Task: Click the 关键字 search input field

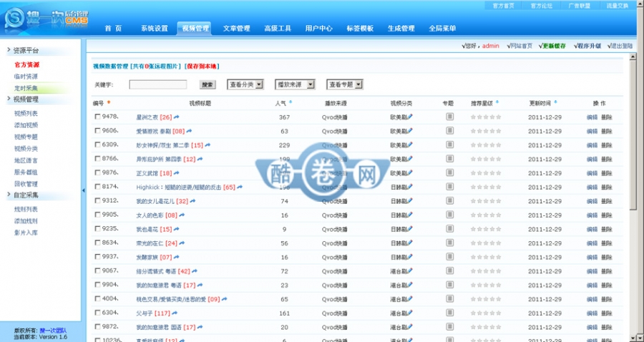Action: tap(158, 84)
